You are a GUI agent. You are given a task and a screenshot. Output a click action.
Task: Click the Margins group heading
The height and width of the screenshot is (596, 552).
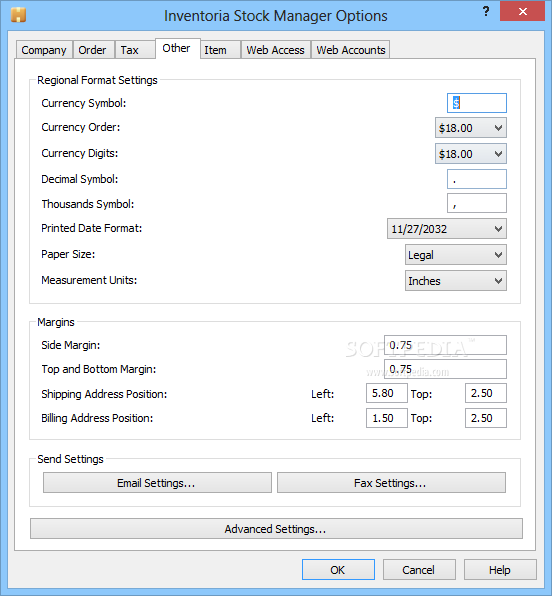(56, 322)
